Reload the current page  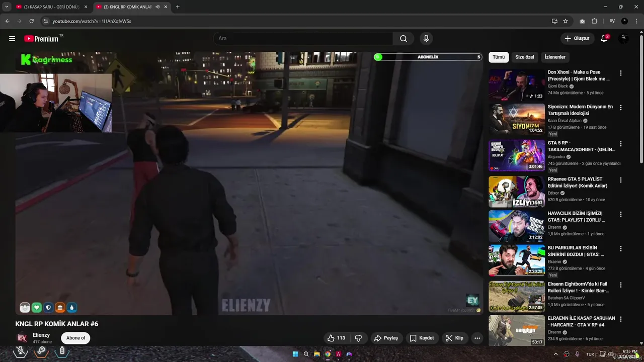(31, 21)
